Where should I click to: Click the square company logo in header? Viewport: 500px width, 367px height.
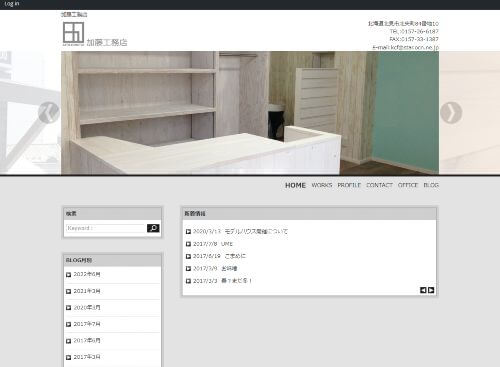click(73, 33)
